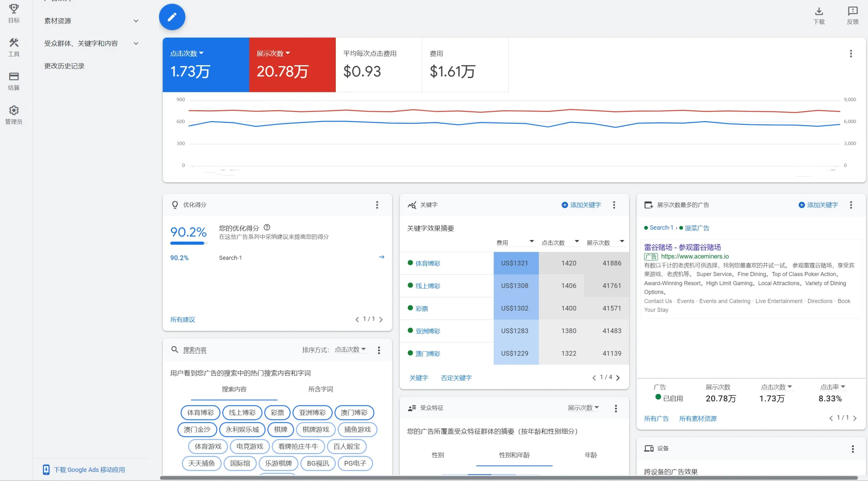The width and height of the screenshot is (868, 481).
Task: Open the 工具 sidebar icon
Action: pos(14,47)
